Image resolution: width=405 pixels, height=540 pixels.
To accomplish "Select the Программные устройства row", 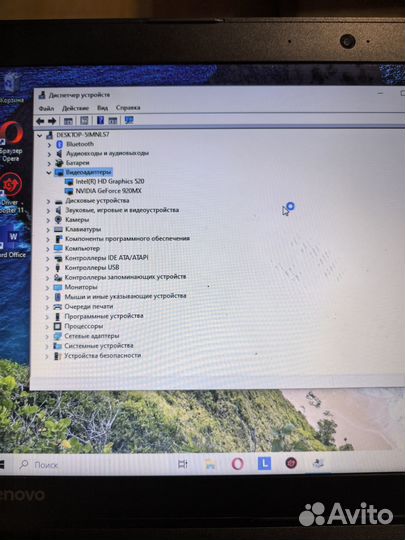I will click(x=104, y=316).
